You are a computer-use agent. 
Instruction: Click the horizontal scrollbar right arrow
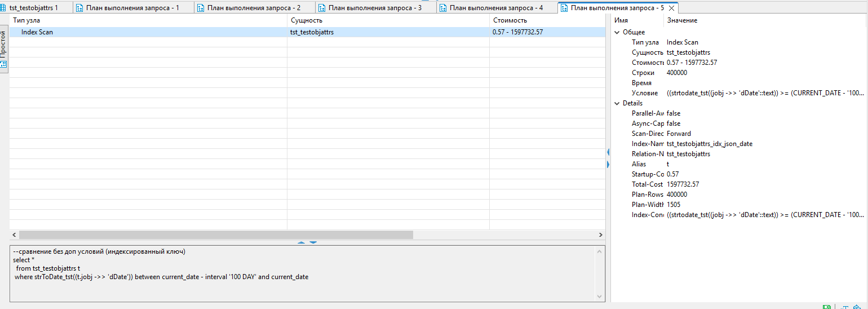600,235
